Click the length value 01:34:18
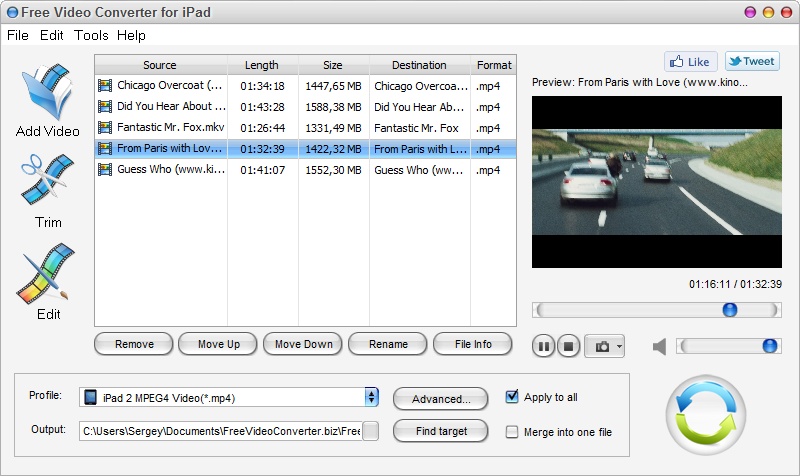Image resolution: width=800 pixels, height=476 pixels. click(262, 86)
